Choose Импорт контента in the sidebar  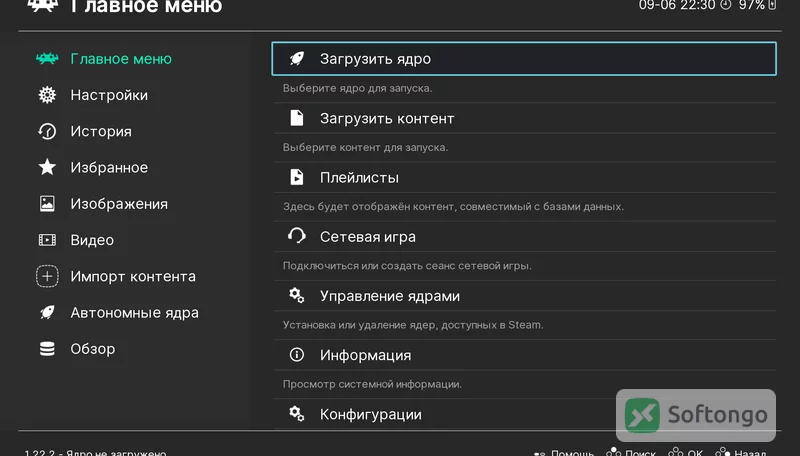tap(133, 276)
